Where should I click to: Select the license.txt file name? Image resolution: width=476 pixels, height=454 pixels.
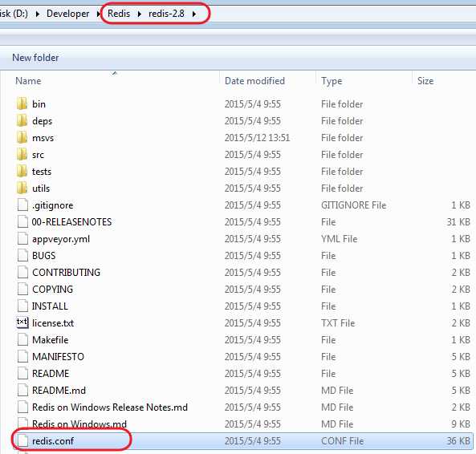click(x=53, y=323)
